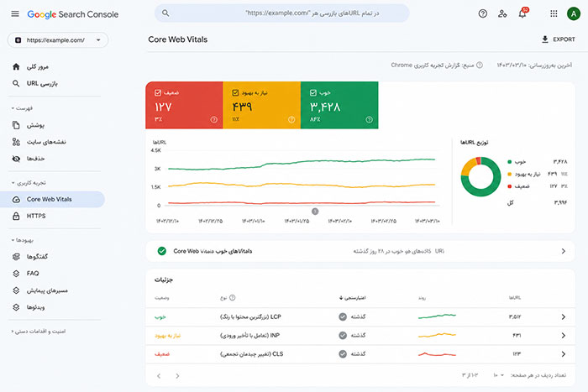Collapse the فهرست section header
Image resolution: width=588 pixels, height=392 pixels.
(22, 108)
